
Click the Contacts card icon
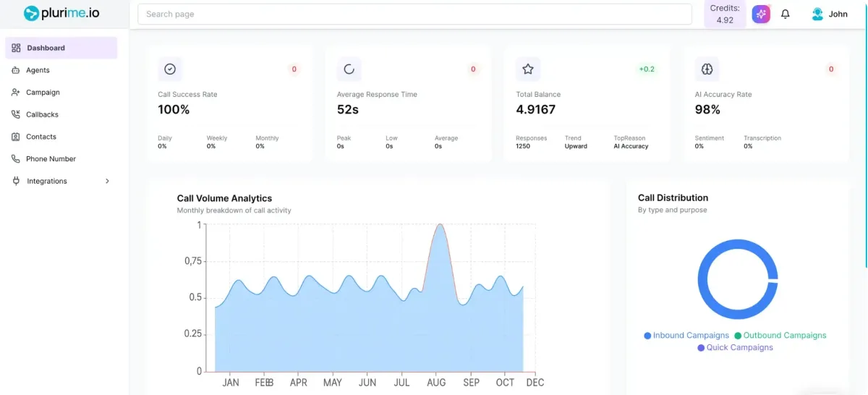point(16,137)
